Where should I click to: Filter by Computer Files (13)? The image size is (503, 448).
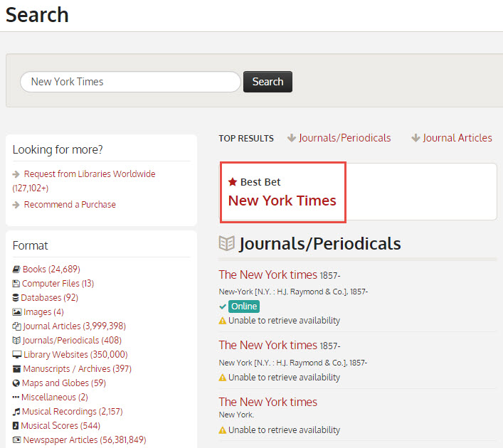click(58, 284)
